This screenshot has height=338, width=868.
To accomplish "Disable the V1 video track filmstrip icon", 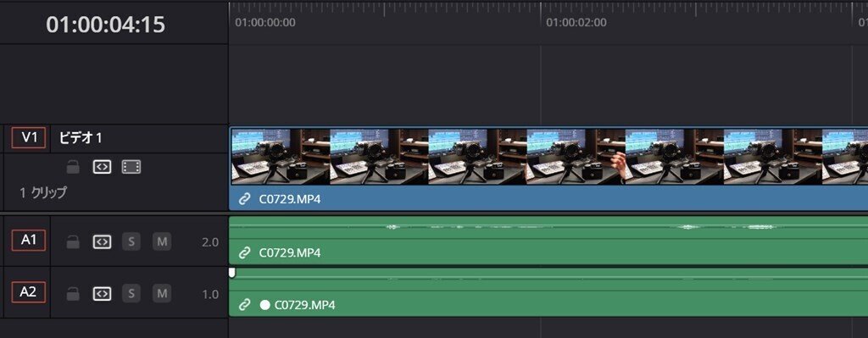I will (131, 167).
